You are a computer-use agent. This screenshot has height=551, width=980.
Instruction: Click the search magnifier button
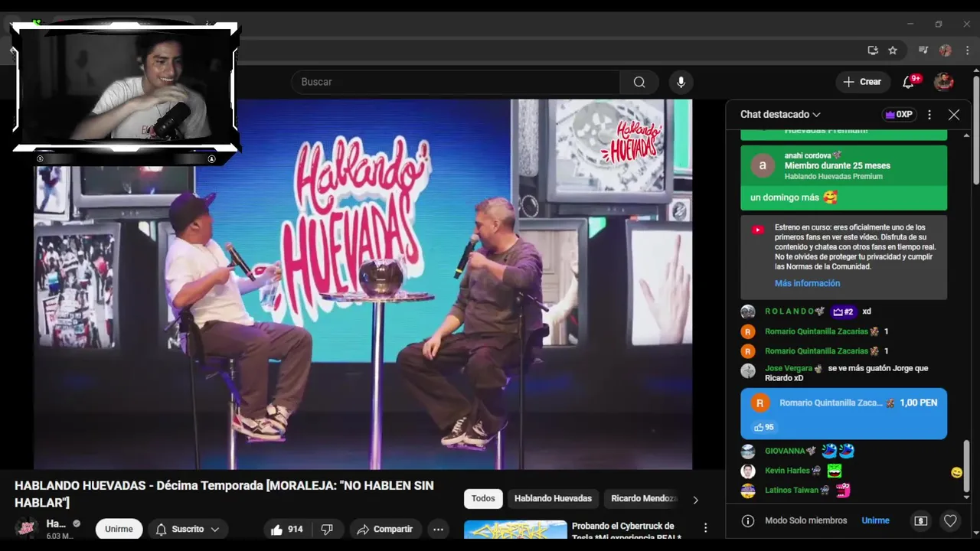click(x=639, y=82)
